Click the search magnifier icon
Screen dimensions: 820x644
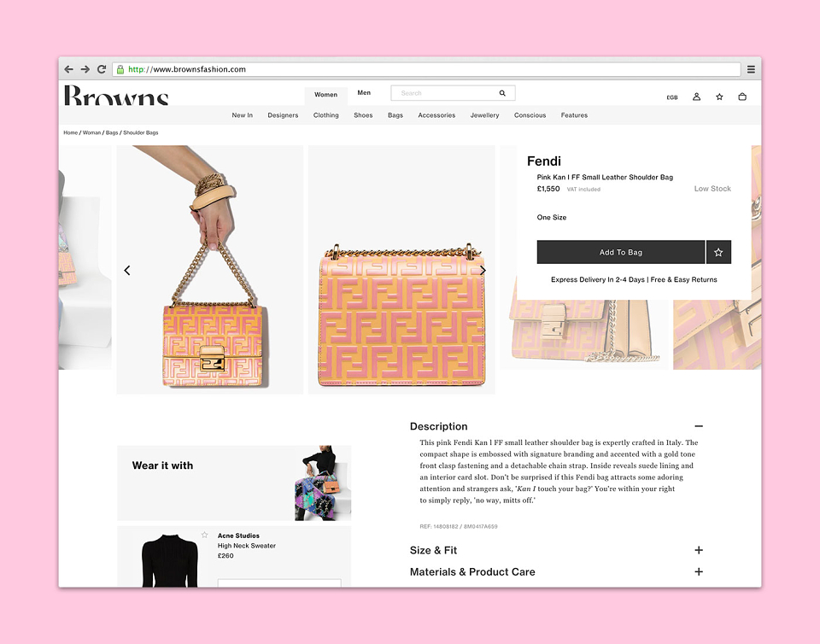[502, 93]
